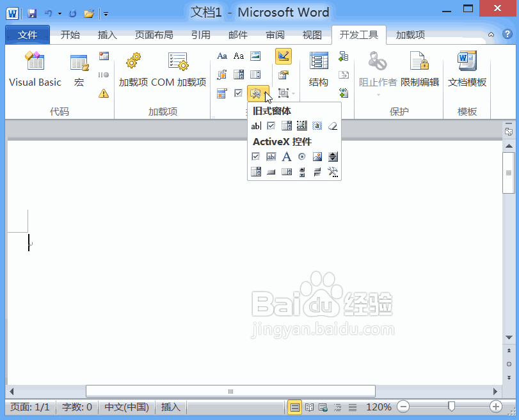Switch to 审阅 tab
Screen dimensions: 519x420
275,35
